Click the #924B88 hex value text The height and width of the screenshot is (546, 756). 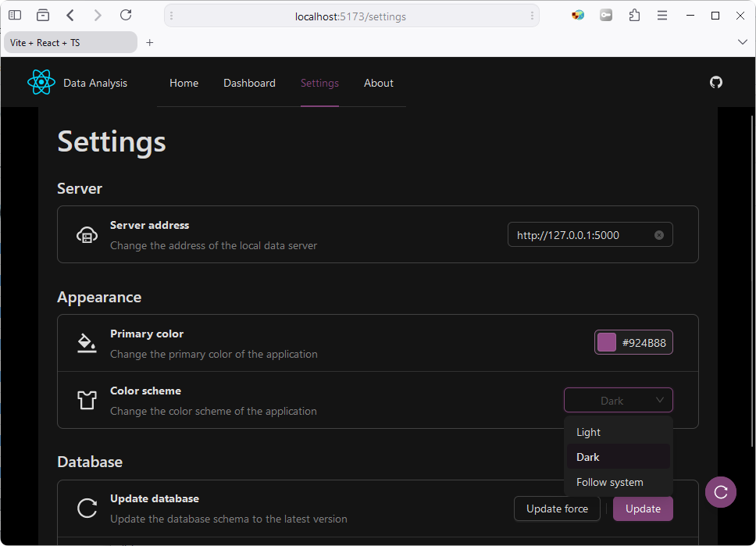644,343
